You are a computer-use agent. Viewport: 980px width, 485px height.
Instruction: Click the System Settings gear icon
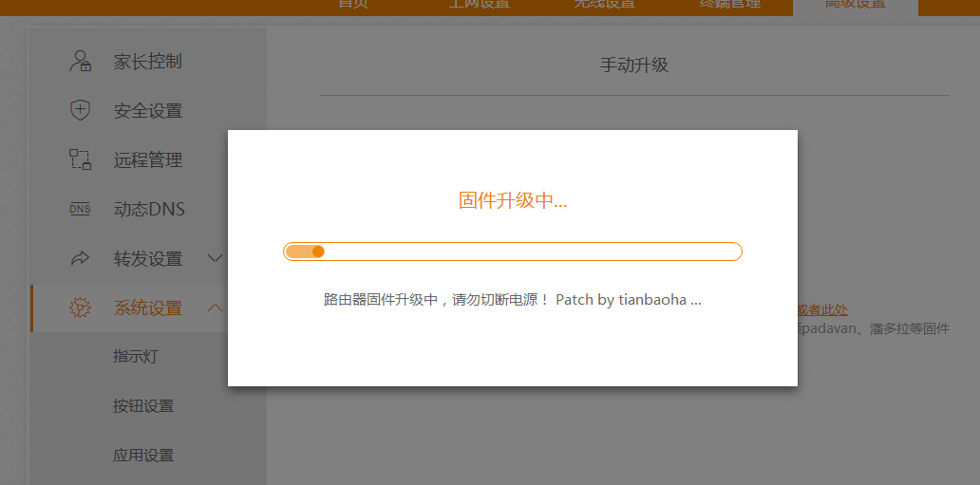tap(80, 308)
